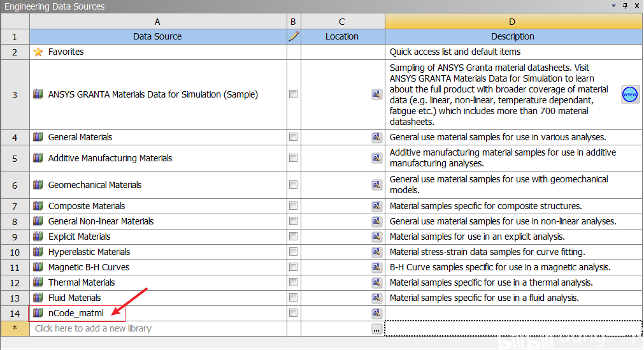This screenshot has width=644, height=350.
Task: Open location browse icon for Thermal Materials
Action: pyautogui.click(x=376, y=282)
